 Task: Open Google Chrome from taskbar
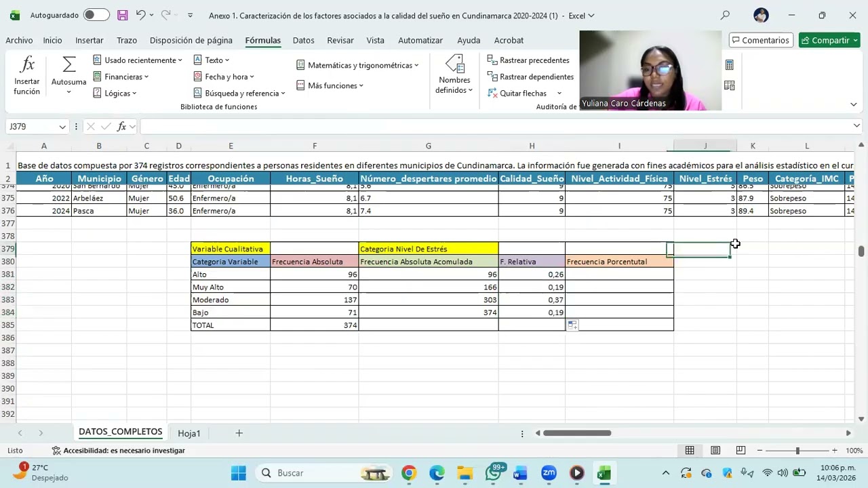408,473
